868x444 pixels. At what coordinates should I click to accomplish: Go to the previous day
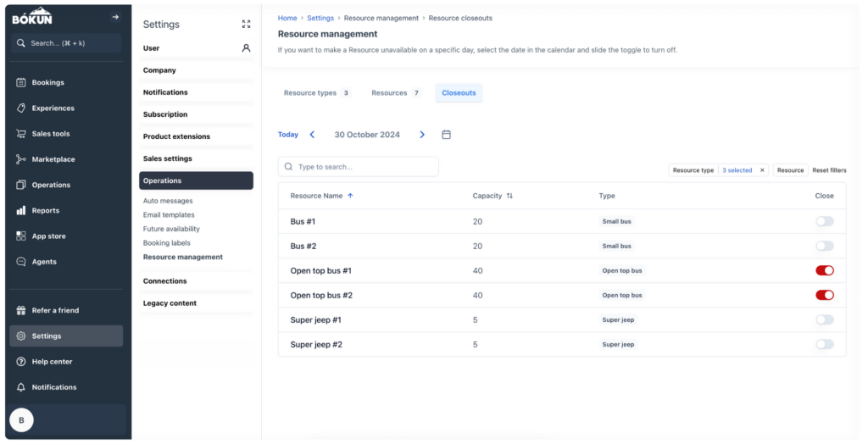[x=312, y=135]
